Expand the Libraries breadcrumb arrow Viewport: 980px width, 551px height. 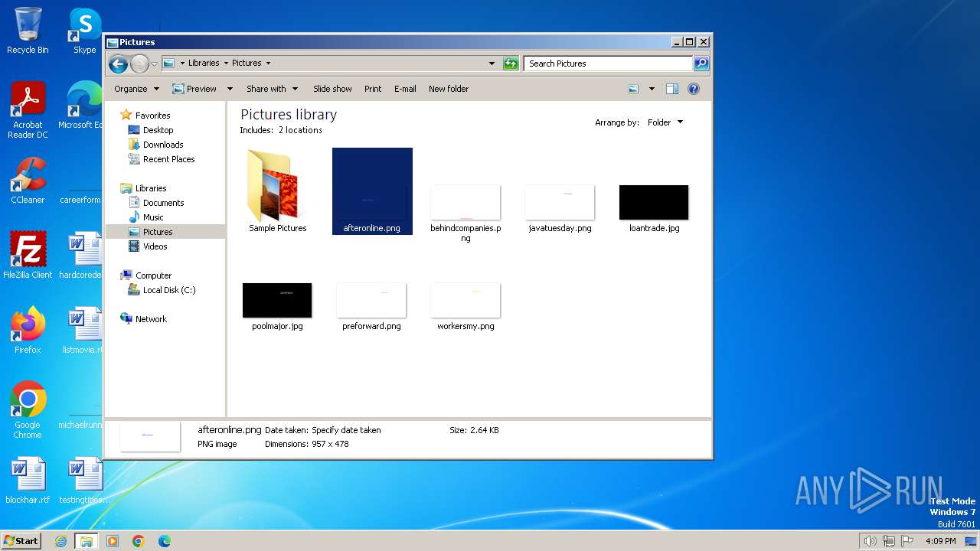(225, 64)
